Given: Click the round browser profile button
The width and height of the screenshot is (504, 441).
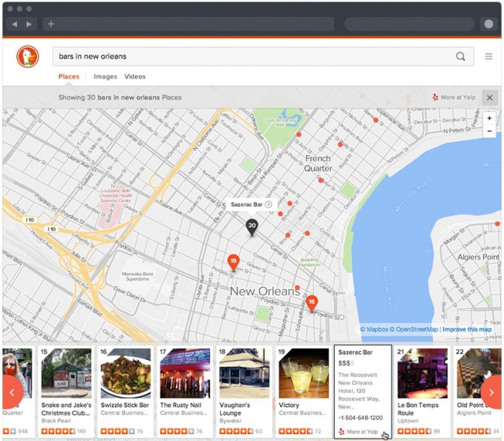Looking at the screenshot, I should (488, 24).
